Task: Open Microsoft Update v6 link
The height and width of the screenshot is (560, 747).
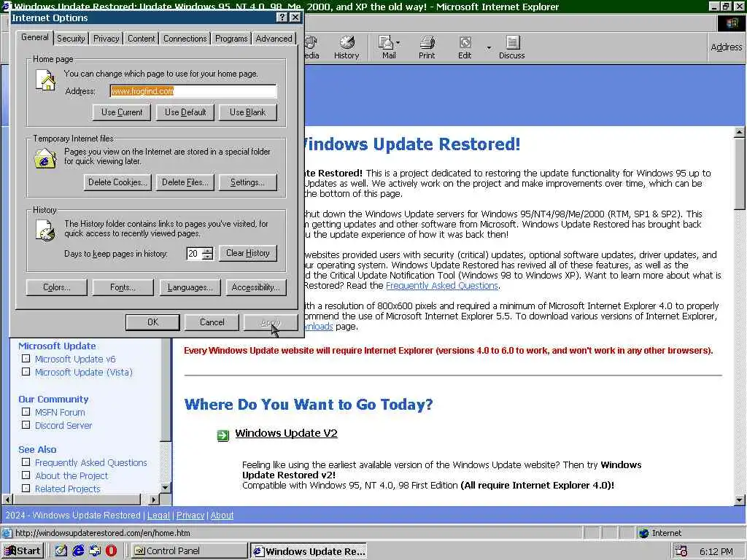Action: 75,359
